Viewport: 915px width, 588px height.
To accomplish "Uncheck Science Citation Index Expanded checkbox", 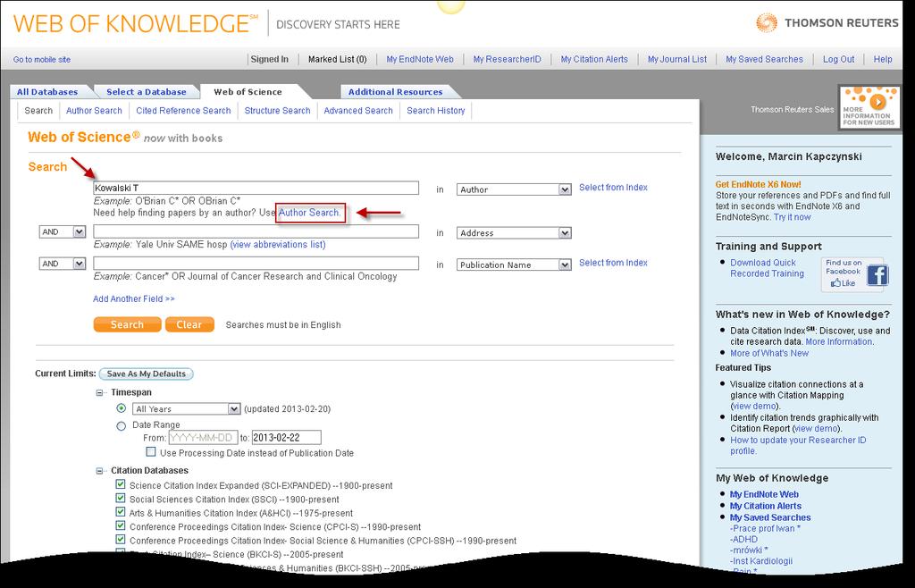I will pyautogui.click(x=121, y=484).
